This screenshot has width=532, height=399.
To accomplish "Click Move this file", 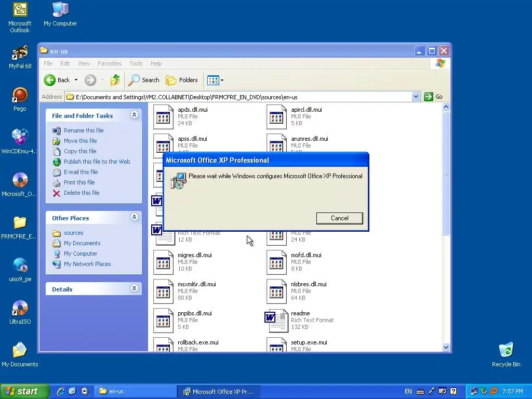I will click(x=80, y=141).
